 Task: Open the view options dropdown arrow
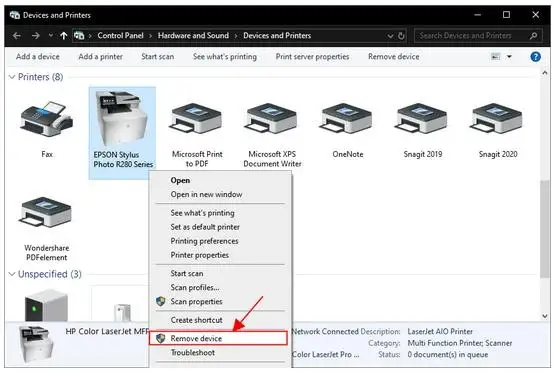pyautogui.click(x=509, y=57)
